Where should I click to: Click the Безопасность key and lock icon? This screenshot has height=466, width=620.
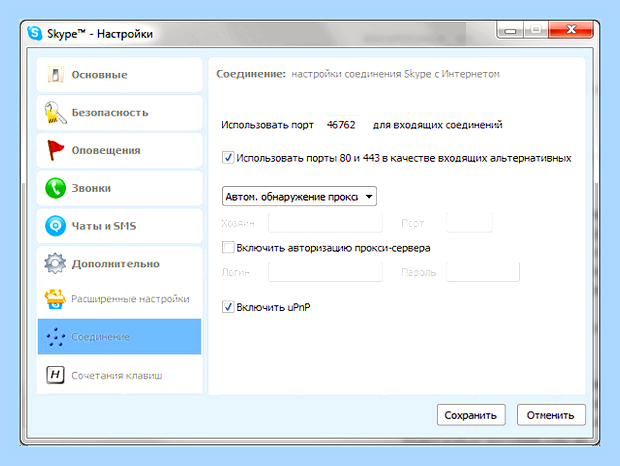click(x=55, y=113)
